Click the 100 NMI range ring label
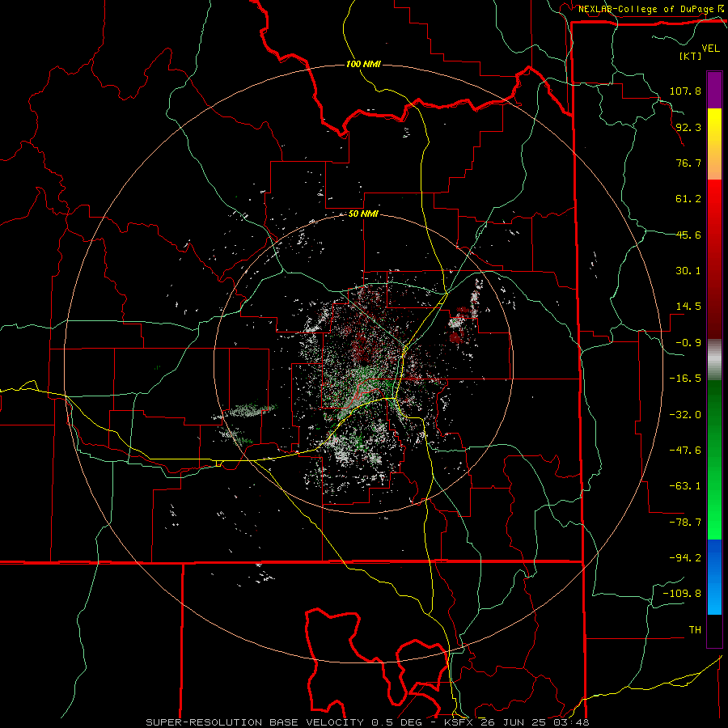 pos(363,64)
